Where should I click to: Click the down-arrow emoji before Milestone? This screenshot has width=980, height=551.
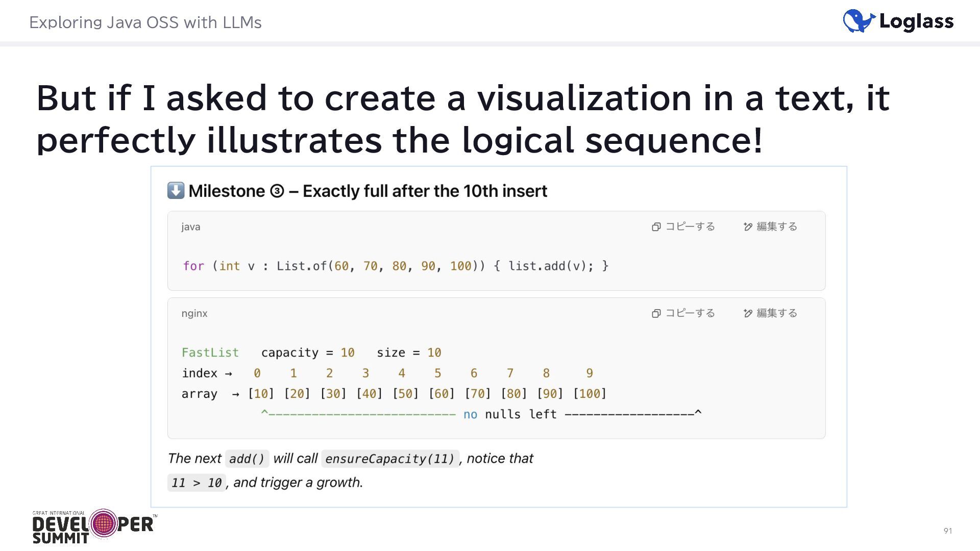(x=176, y=191)
